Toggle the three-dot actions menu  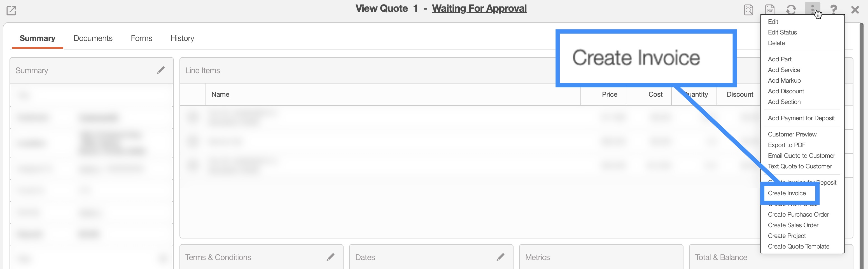coord(812,8)
